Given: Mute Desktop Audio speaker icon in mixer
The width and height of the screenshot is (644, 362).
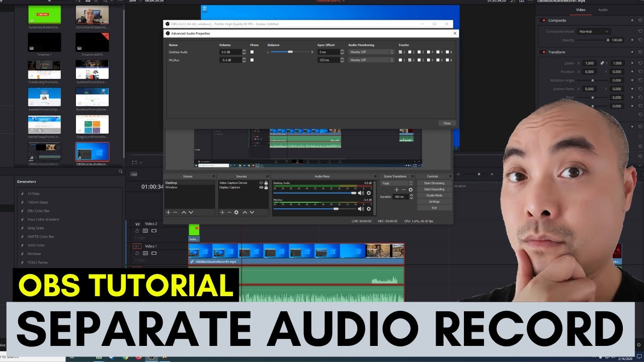Looking at the screenshot, I should 361,193.
